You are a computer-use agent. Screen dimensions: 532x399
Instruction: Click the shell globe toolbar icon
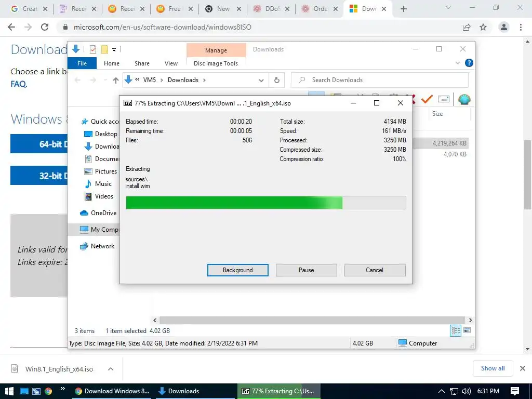pos(464,99)
